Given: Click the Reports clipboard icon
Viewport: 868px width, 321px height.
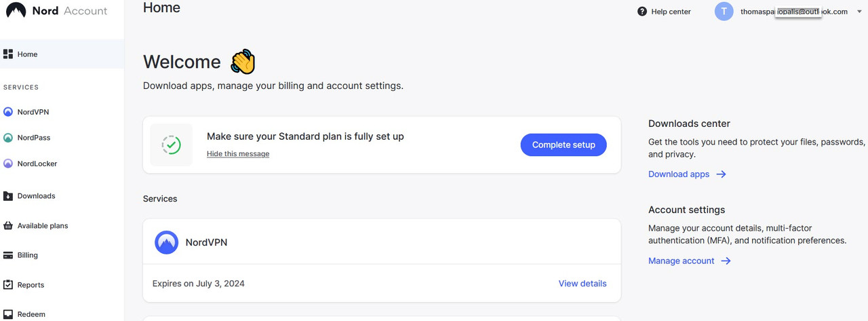Looking at the screenshot, I should tap(8, 285).
